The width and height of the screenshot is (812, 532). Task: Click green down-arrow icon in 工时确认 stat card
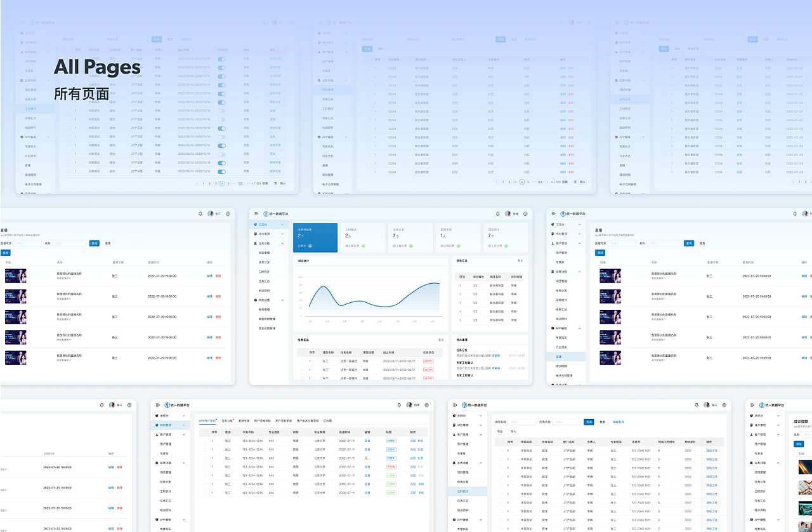coord(363,245)
